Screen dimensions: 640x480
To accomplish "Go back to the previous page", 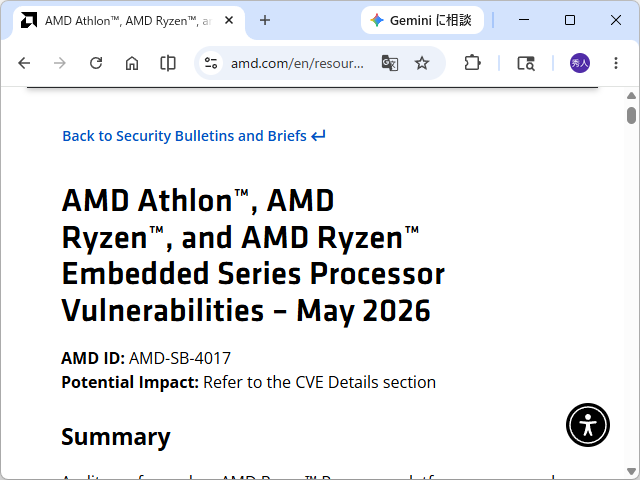I will click(24, 63).
